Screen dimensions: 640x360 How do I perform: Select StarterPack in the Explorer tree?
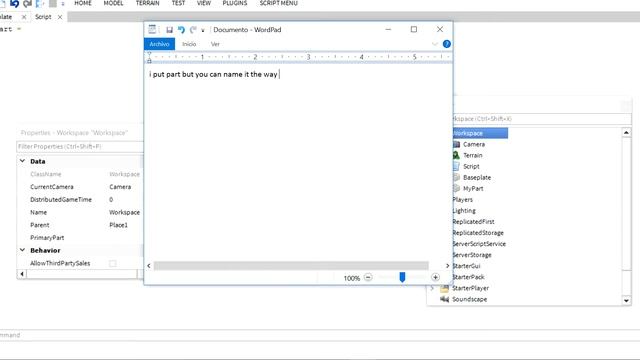coord(468,277)
